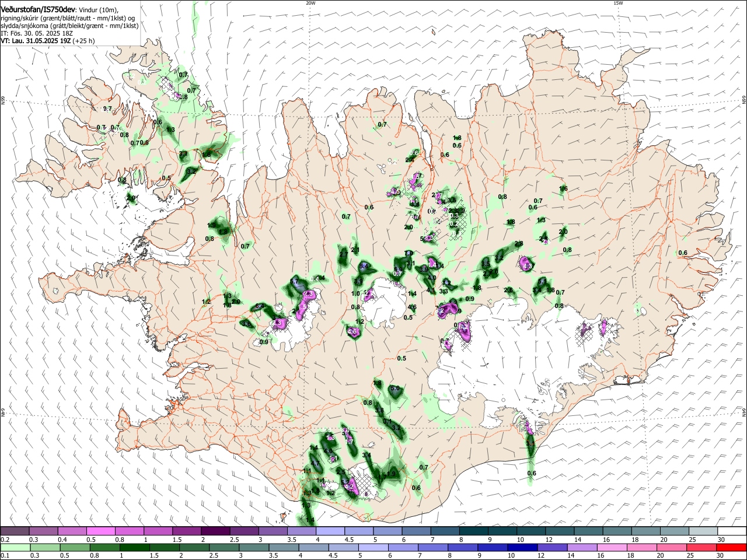Image resolution: width=747 pixels, height=560 pixels.
Task: Click the 20W longitude label
Action: pos(311,3)
